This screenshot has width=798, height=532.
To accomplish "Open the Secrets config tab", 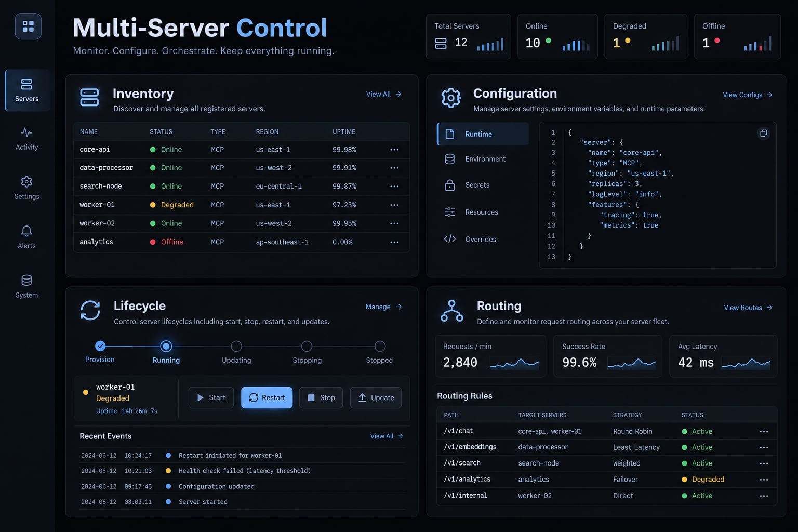I will tap(483, 185).
